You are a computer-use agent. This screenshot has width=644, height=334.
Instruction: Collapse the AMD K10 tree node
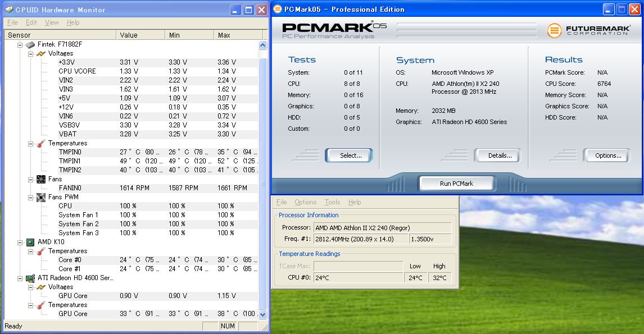tap(20, 242)
